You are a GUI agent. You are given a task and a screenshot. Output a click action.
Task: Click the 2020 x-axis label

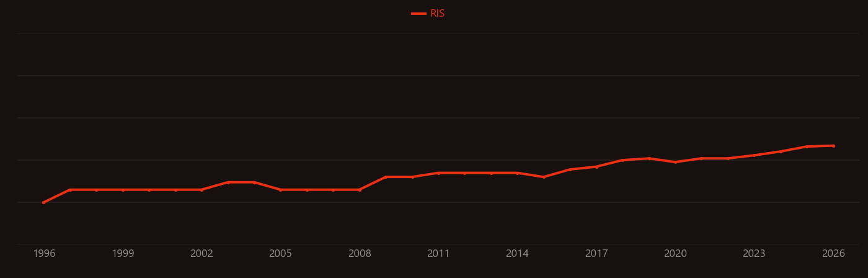pos(675,253)
